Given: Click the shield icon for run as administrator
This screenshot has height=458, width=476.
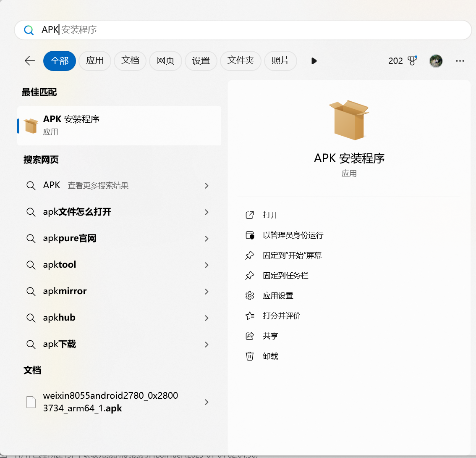Looking at the screenshot, I should (249, 235).
